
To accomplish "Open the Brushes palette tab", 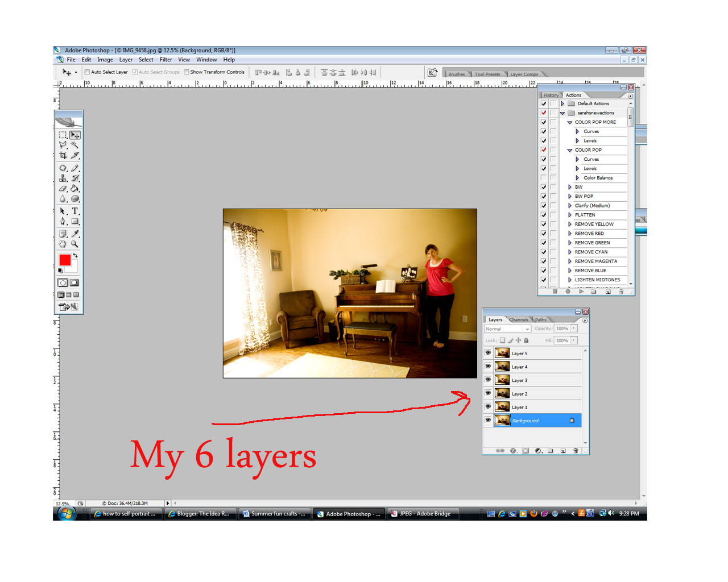I will 456,74.
